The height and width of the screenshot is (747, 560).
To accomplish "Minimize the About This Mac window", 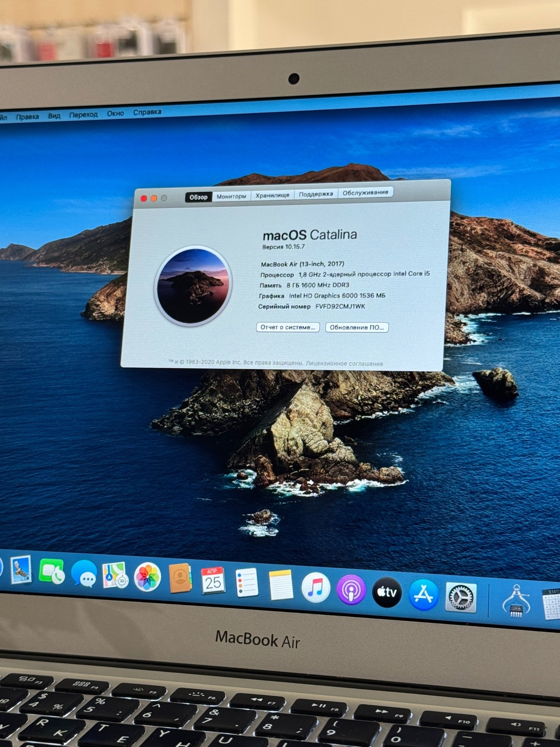I will 154,198.
